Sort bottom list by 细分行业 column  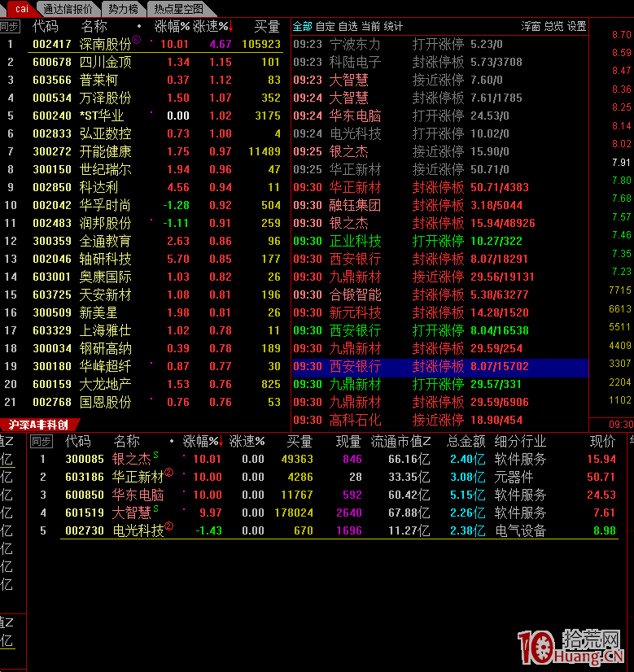pyautogui.click(x=520, y=441)
